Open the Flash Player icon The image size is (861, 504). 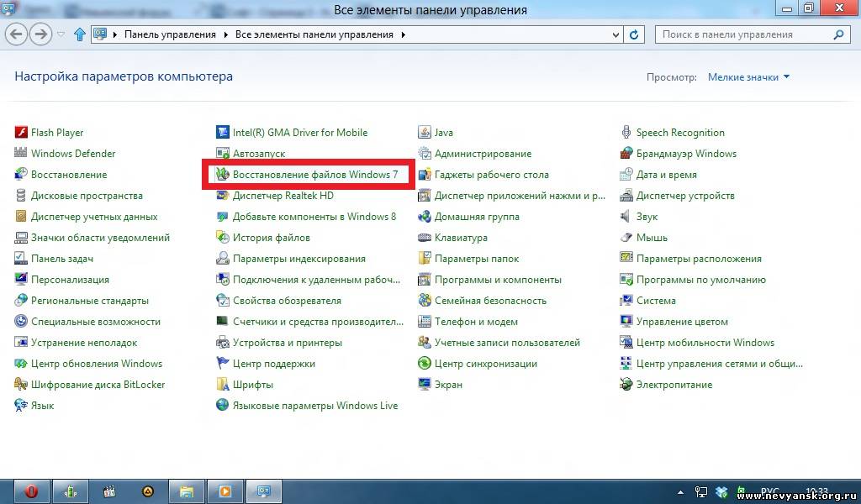(21, 132)
